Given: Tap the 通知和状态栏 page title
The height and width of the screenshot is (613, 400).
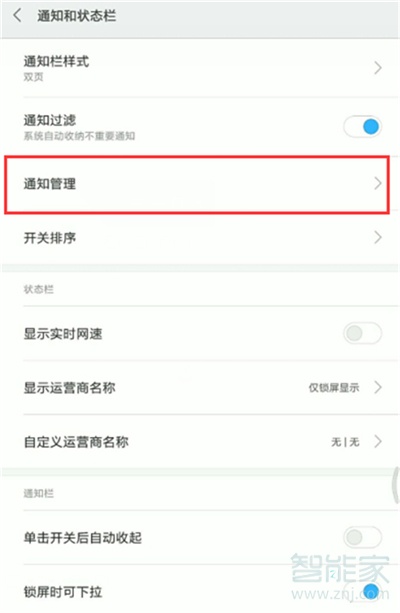Looking at the screenshot, I should (76, 16).
